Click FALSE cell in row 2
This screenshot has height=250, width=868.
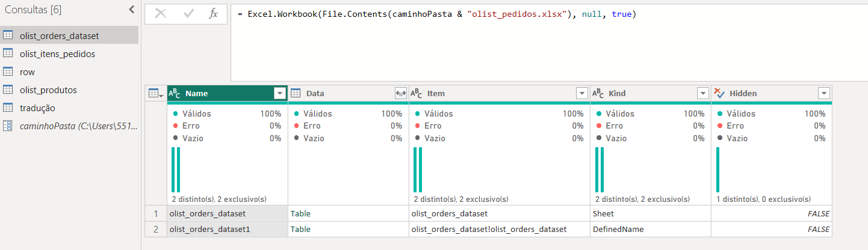(x=772, y=229)
